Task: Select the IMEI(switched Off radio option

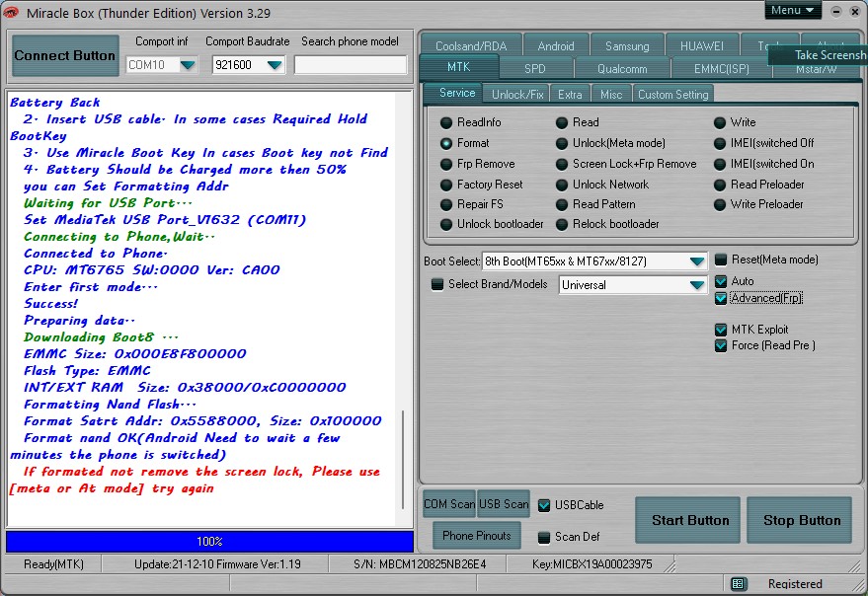Action: 720,143
